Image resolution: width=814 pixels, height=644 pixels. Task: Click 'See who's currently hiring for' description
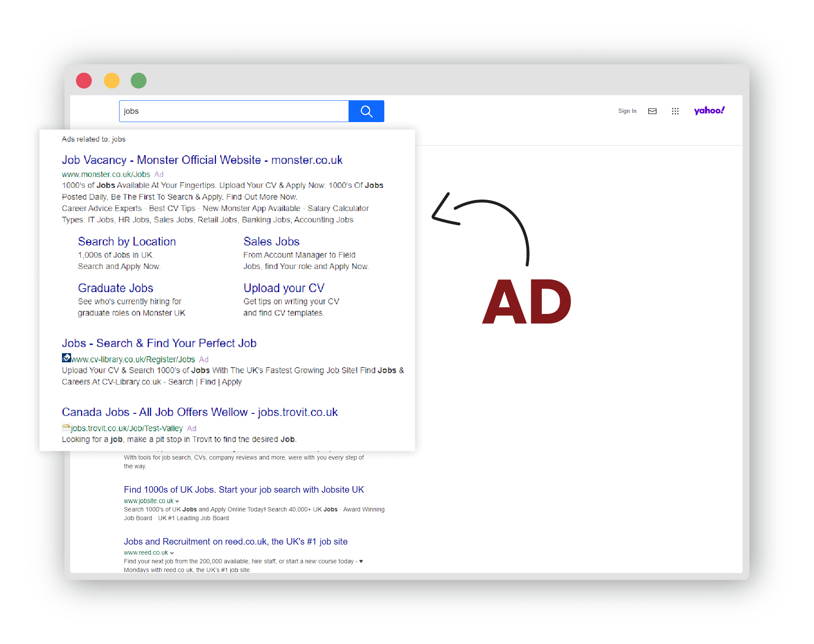click(x=130, y=302)
